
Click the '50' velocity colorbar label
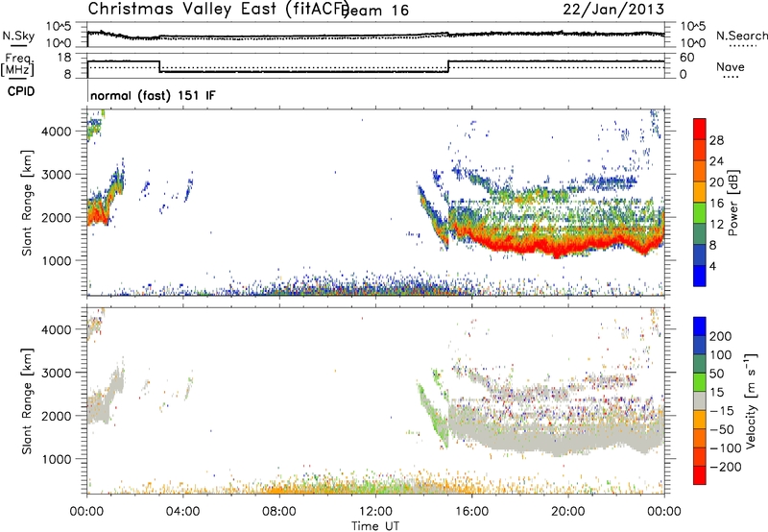(716, 374)
